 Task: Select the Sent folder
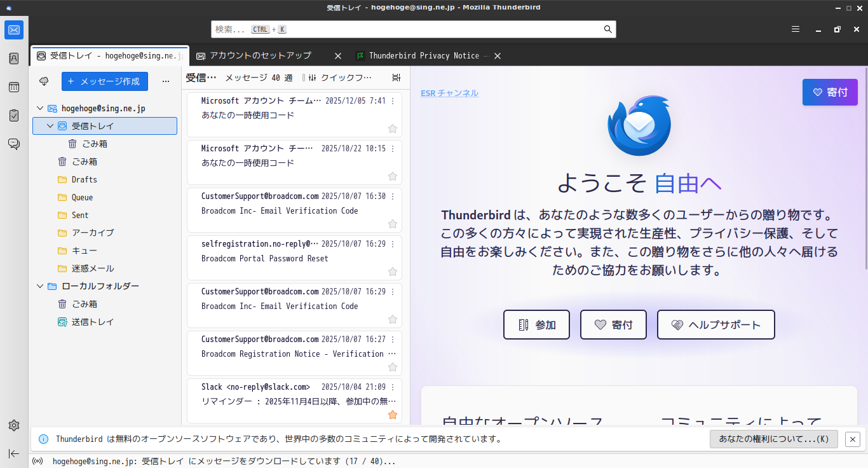pyautogui.click(x=105, y=215)
